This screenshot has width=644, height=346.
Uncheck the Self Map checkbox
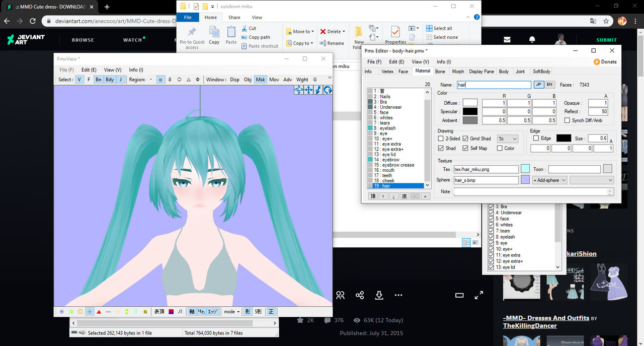point(465,148)
